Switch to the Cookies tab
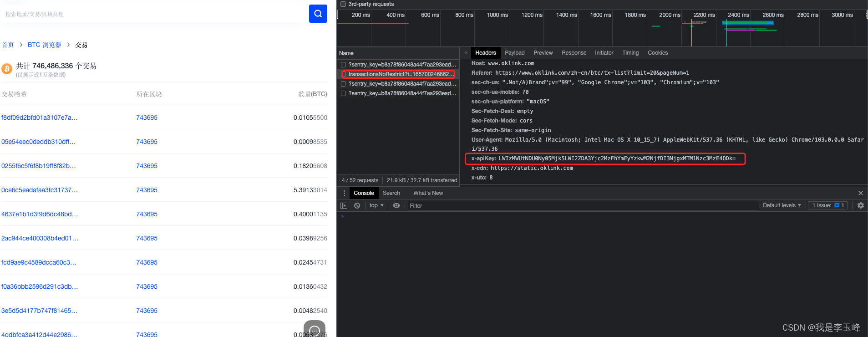 (x=658, y=53)
